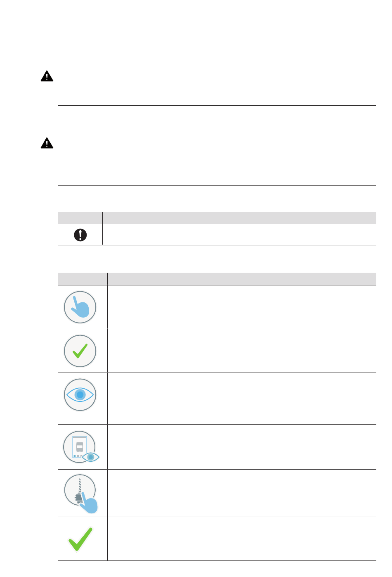Click the blank box beside lower warning triangle
This screenshot has width=392, height=577.
coord(217,159)
